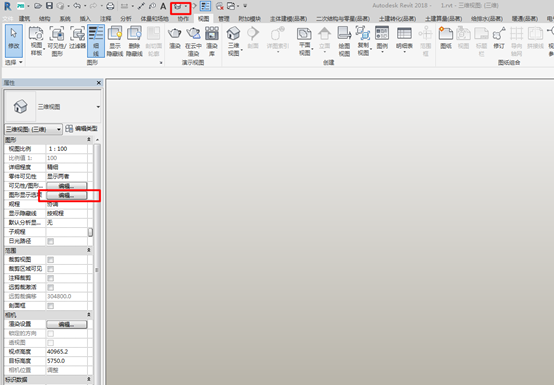The height and width of the screenshot is (385, 554).
Task: Open the Manage (管理) ribbon tab
Action: click(x=224, y=19)
